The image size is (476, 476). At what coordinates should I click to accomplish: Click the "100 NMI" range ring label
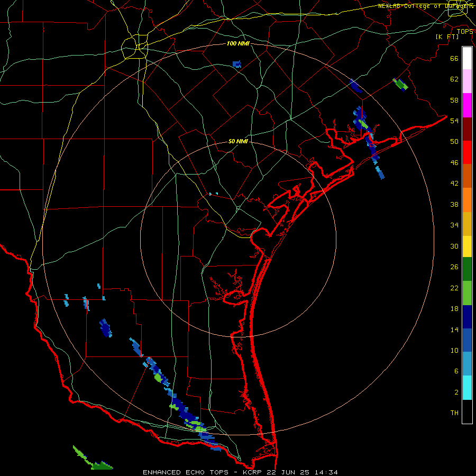(238, 43)
